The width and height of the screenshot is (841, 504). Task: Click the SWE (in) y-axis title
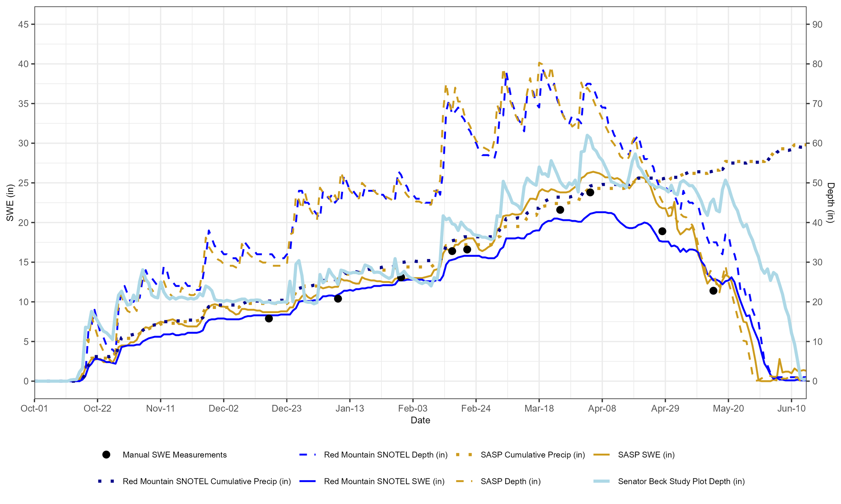10,202
